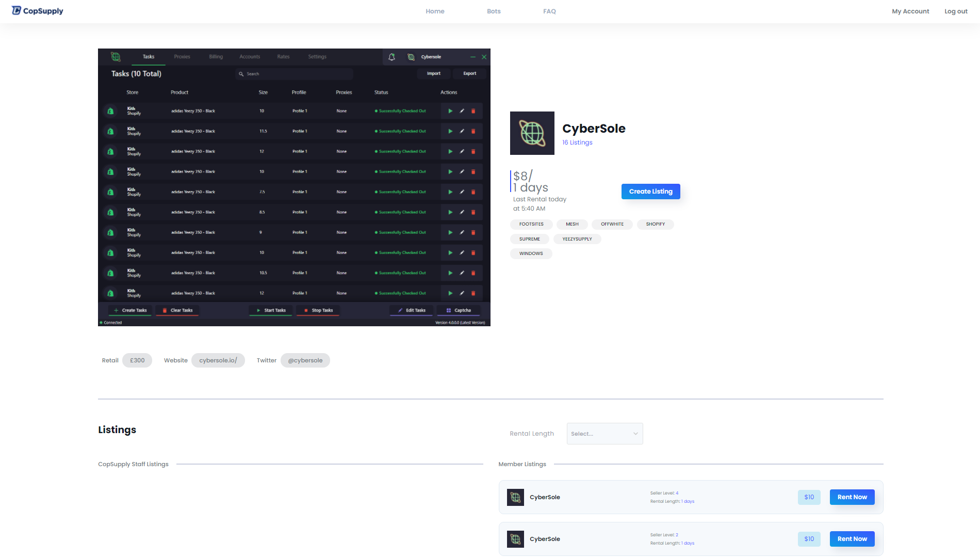Open the FAQ page
Screen dimensions: 980x557
click(x=549, y=11)
